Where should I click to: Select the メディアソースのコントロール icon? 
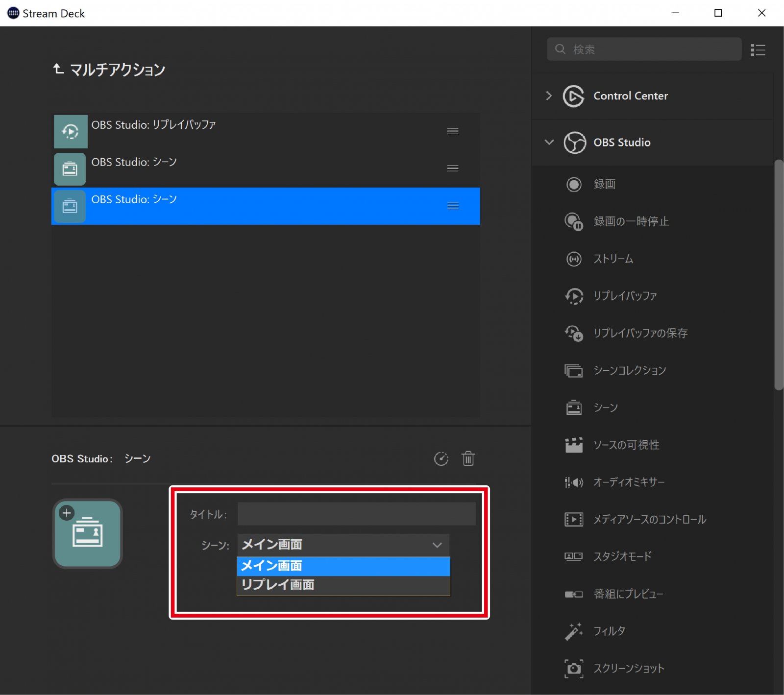[x=574, y=519]
